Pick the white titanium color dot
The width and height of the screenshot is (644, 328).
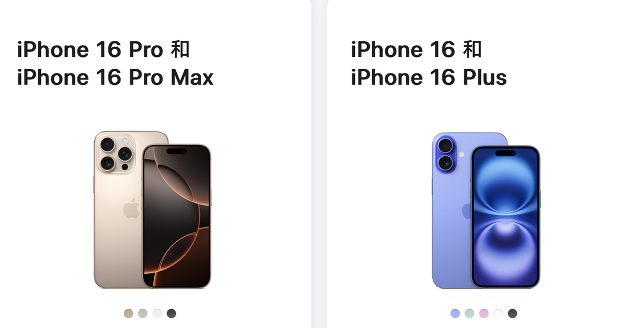coord(157,314)
